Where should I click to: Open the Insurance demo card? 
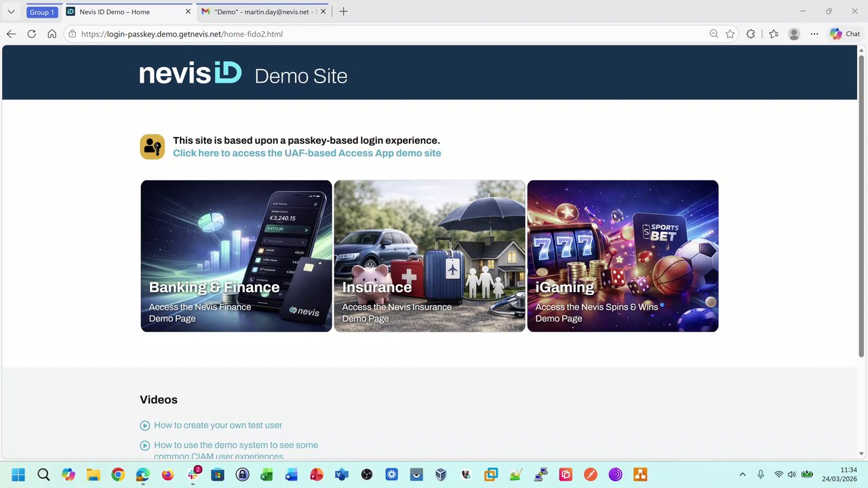pos(430,256)
